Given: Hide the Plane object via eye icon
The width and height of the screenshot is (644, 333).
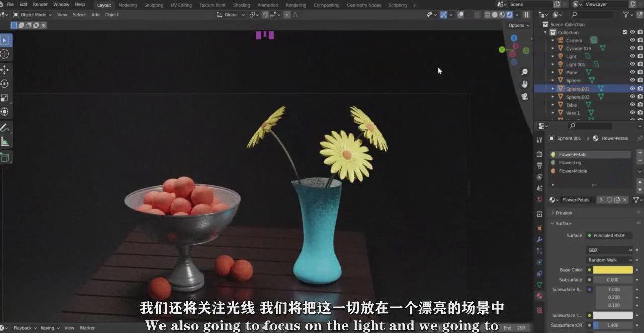Looking at the screenshot, I should (632, 72).
